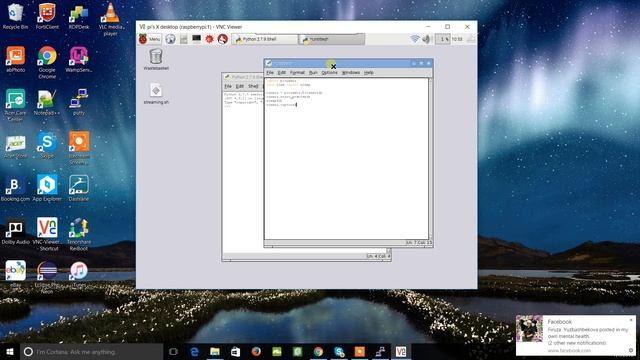Open Eclipse Neon desktop icon
The image size is (640, 360).
47,278
